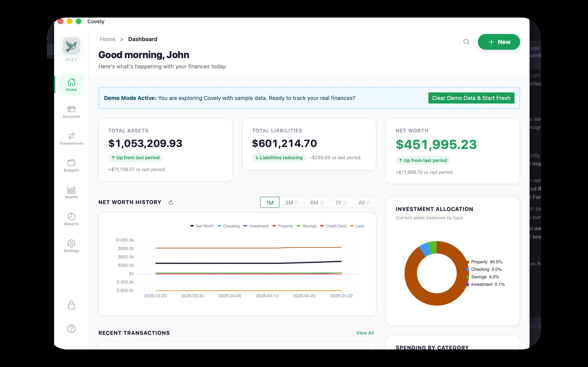588x367 pixels.
Task: Navigate to Transactions via sidebar icon
Action: (x=71, y=139)
